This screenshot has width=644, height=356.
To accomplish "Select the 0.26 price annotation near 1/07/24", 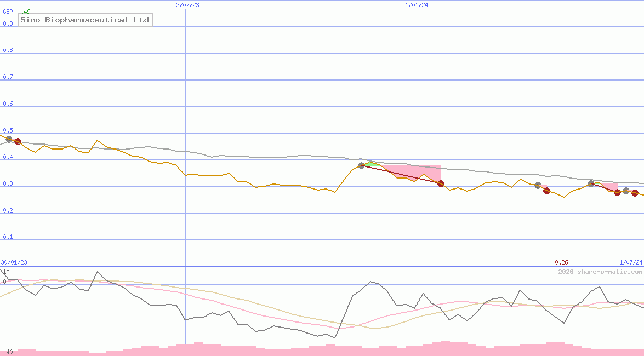I will (562, 262).
